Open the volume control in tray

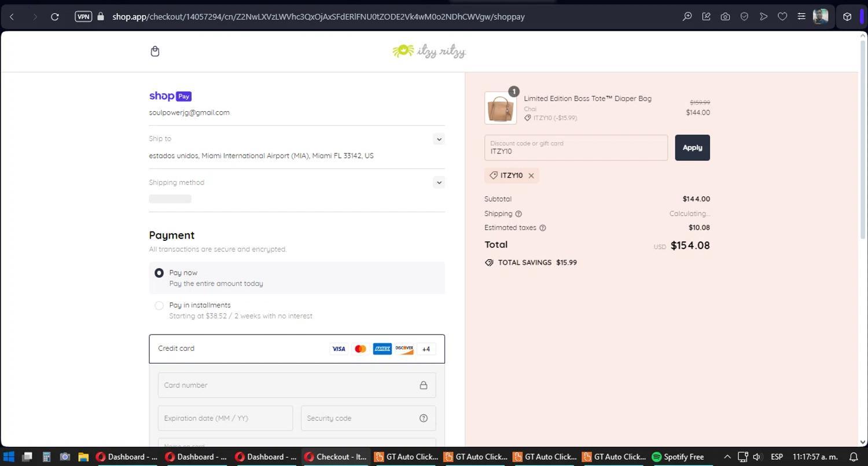(756, 457)
